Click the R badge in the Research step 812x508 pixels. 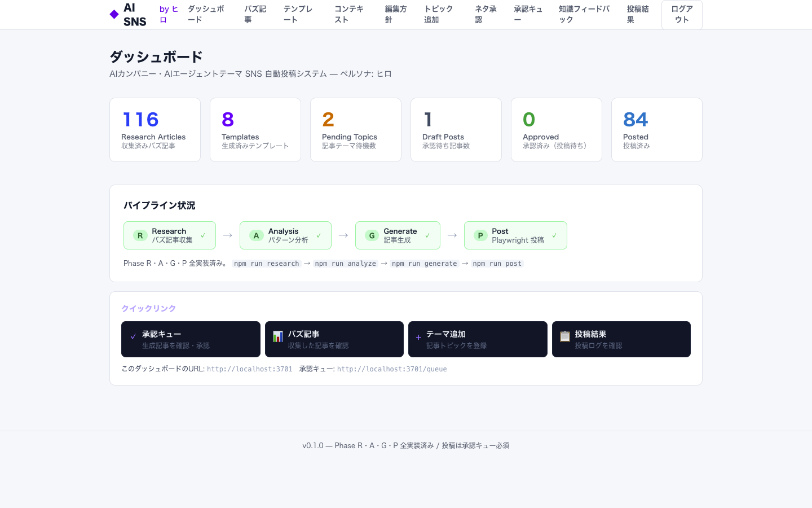click(140, 235)
